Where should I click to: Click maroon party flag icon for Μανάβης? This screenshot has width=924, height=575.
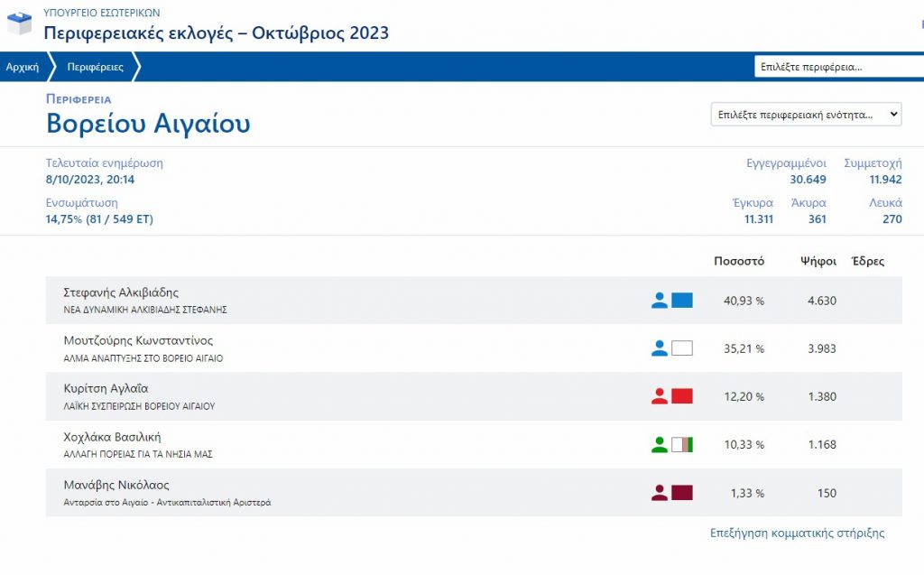[682, 493]
